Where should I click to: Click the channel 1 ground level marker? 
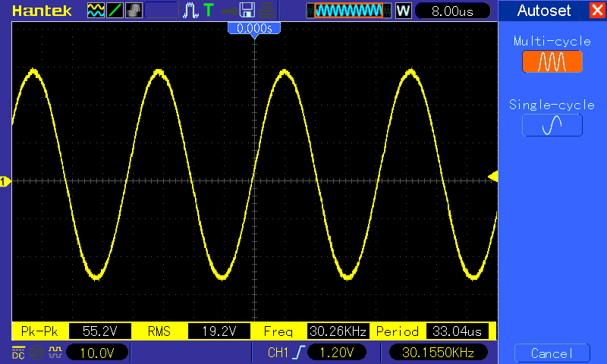pyautogui.click(x=5, y=181)
